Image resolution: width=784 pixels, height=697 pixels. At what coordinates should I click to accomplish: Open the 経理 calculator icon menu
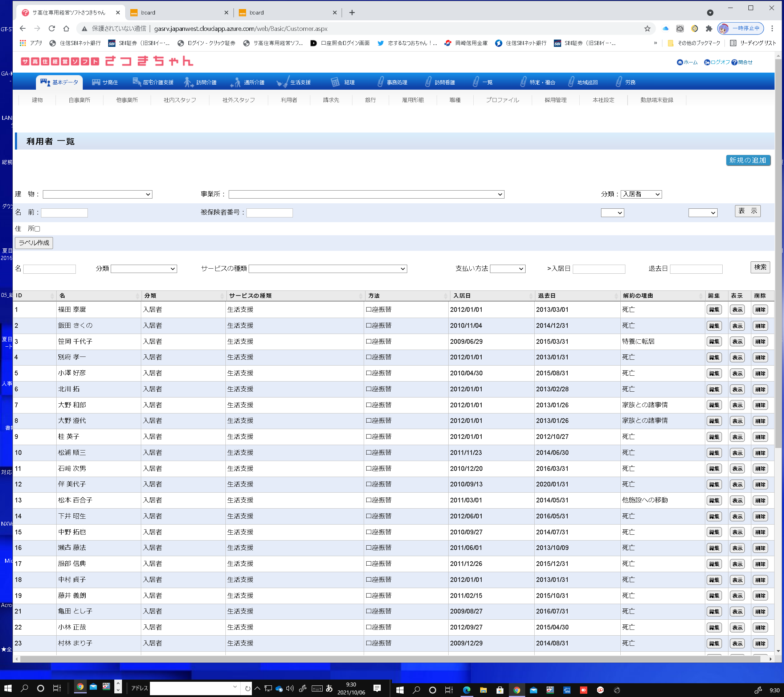tap(335, 82)
